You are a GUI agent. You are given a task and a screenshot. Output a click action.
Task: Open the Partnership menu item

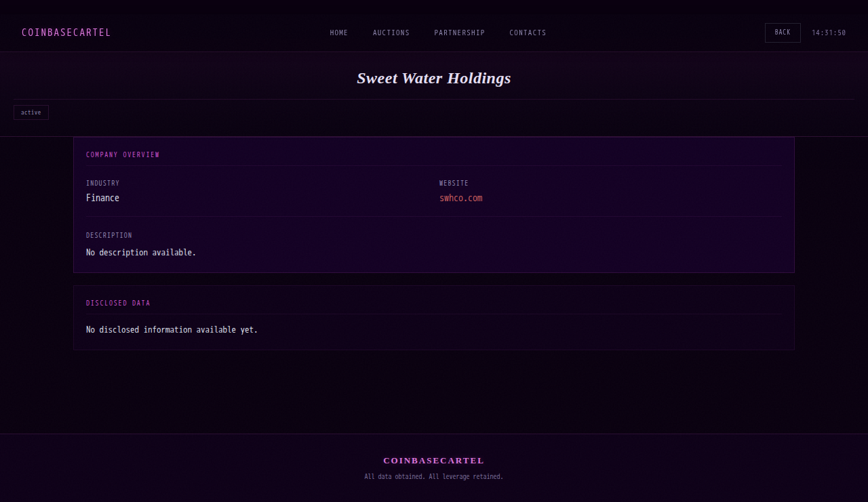point(460,33)
